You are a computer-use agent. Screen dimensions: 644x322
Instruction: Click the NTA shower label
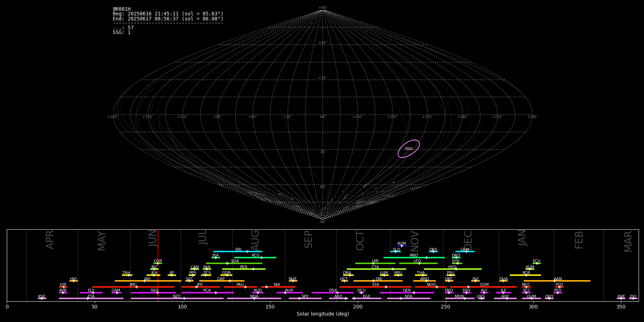(x=409, y=297)
